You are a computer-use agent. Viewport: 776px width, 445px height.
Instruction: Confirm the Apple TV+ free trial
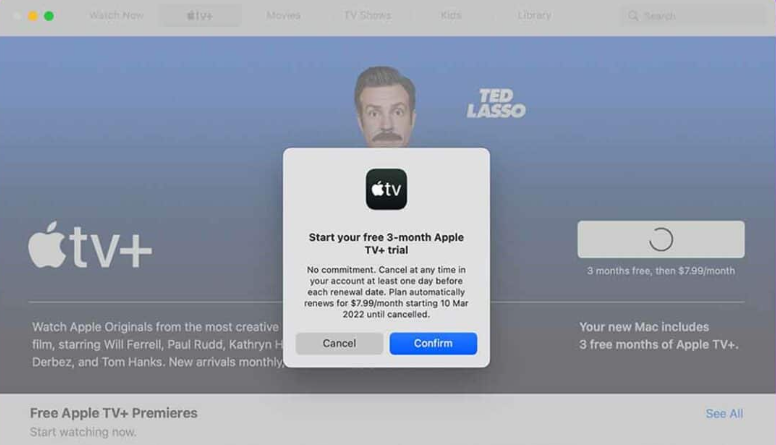coord(433,343)
